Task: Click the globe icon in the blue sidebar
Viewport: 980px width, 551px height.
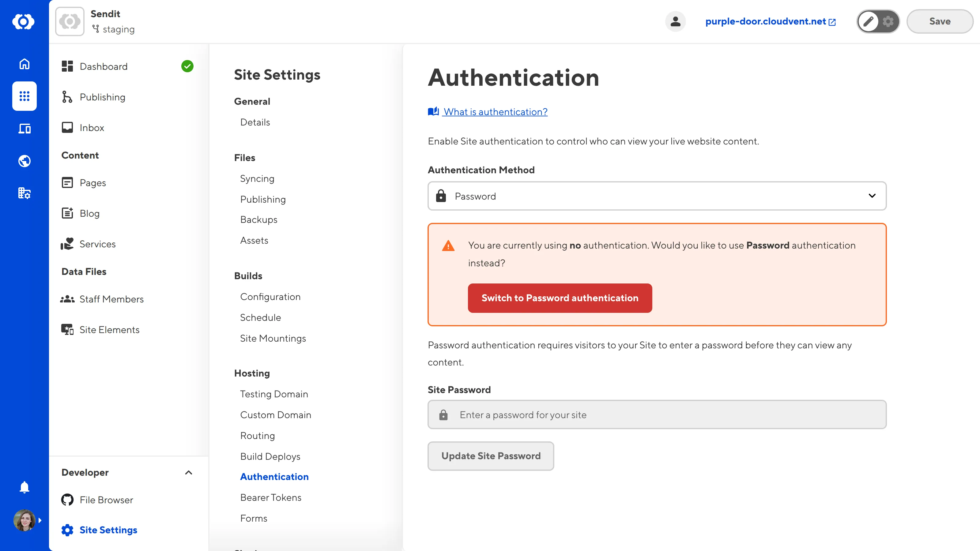Action: [24, 161]
